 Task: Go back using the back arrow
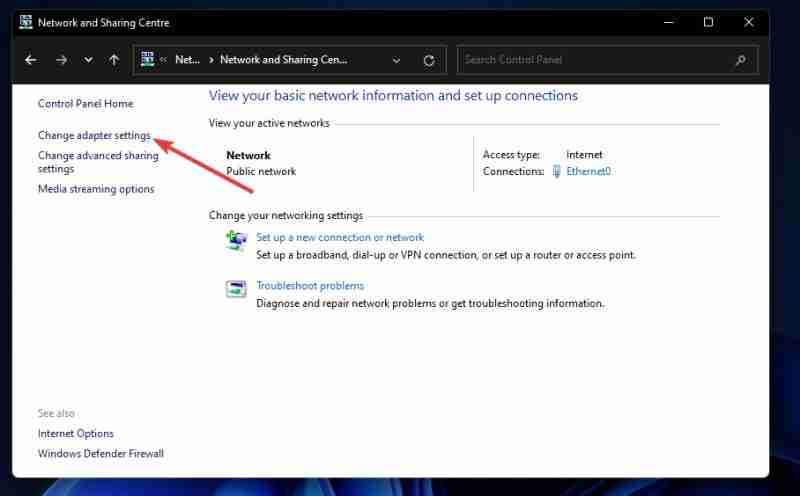tap(31, 60)
